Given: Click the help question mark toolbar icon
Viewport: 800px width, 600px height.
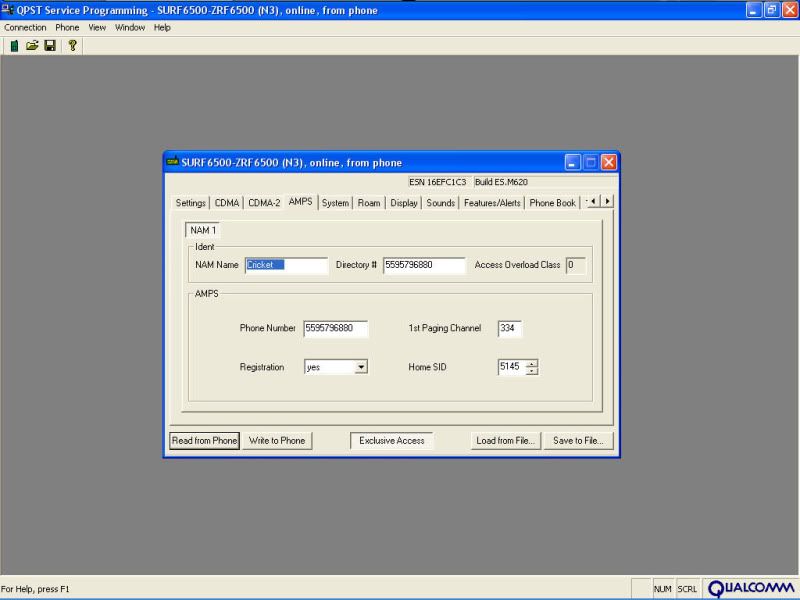Looking at the screenshot, I should click(72, 46).
